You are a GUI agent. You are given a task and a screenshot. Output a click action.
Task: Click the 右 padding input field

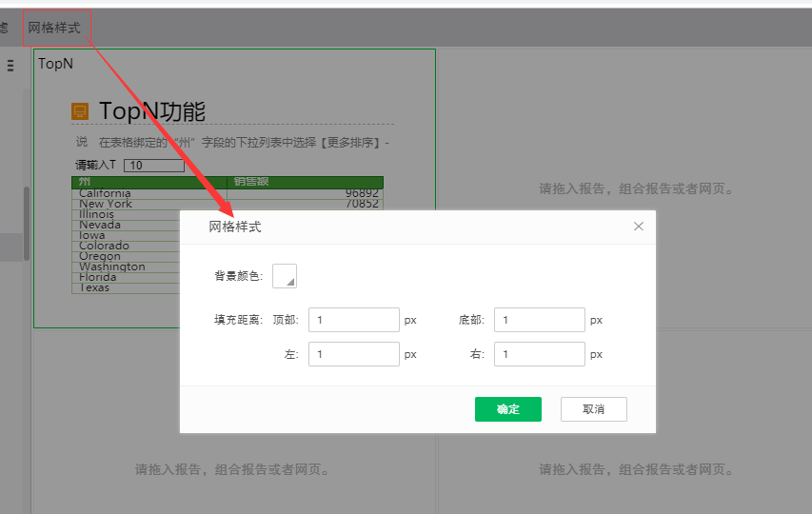pos(539,354)
